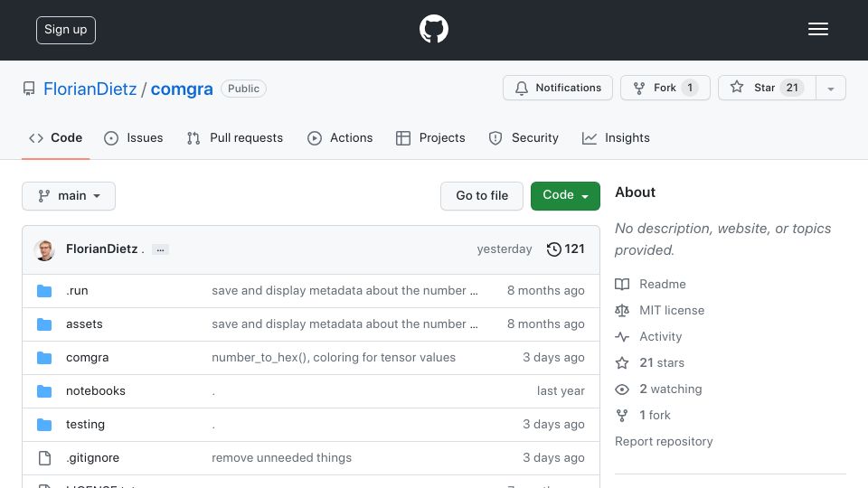Open the notebooks folder
The width and height of the screenshot is (868, 488).
point(95,391)
